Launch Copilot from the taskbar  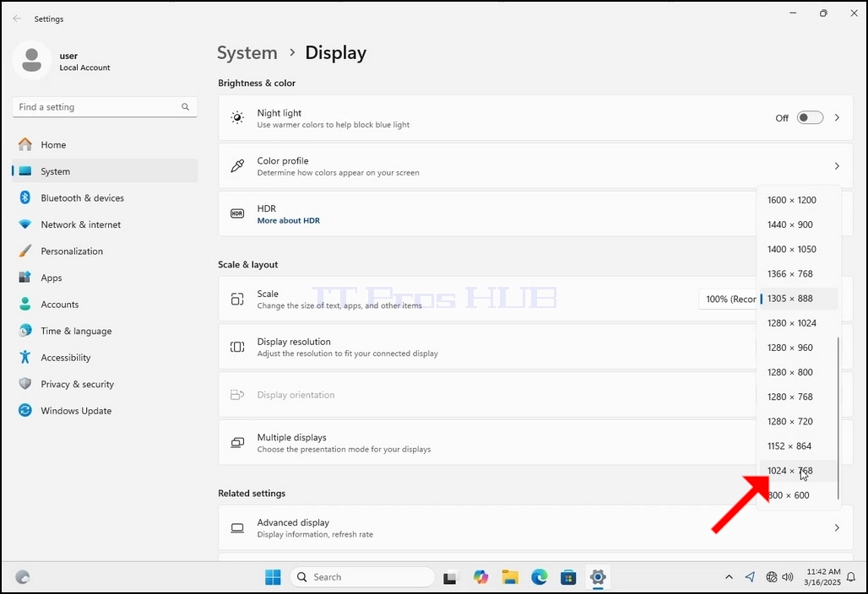(480, 577)
